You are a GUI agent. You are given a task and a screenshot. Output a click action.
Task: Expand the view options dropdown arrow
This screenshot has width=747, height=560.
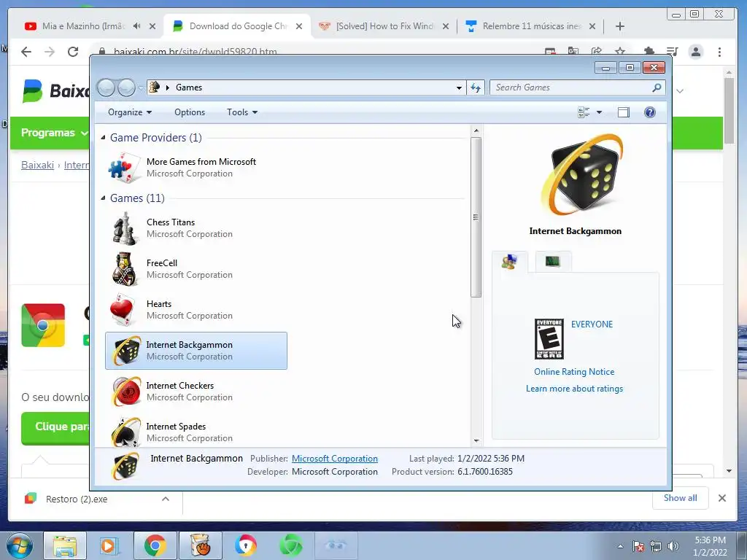coord(600,112)
